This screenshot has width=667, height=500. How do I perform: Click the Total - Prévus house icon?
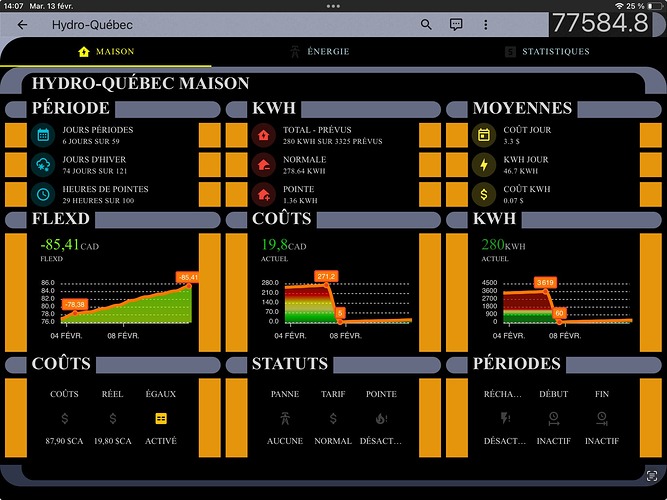point(264,135)
